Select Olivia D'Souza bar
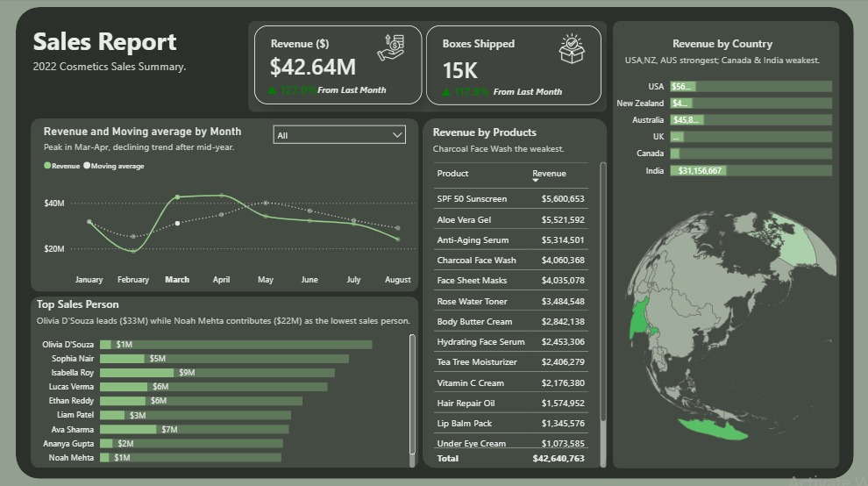The height and width of the screenshot is (486, 868). [x=236, y=345]
